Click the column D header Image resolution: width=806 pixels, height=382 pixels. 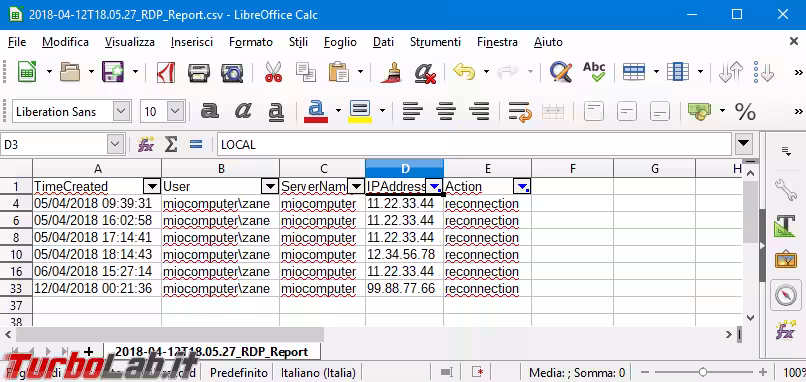(x=405, y=169)
